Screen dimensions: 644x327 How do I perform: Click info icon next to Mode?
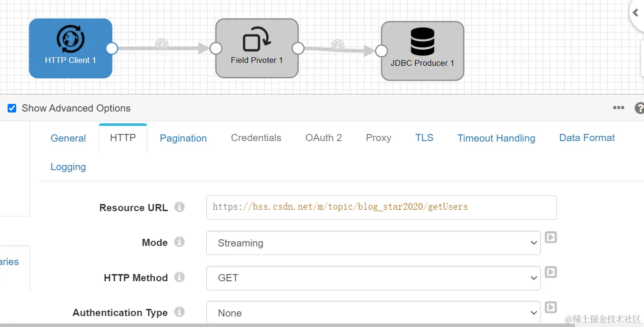[x=179, y=242]
